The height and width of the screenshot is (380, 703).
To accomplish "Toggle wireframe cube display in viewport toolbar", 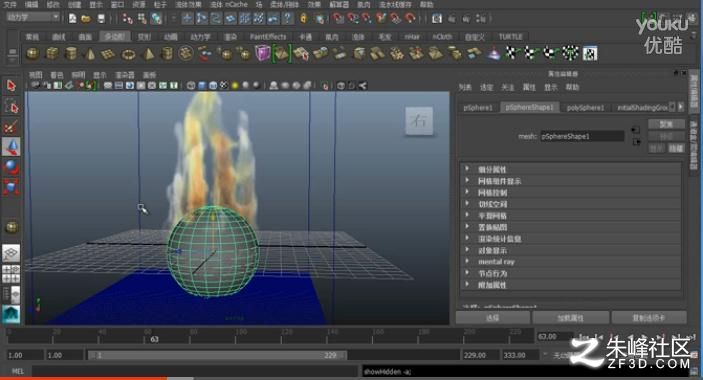I will point(191,86).
